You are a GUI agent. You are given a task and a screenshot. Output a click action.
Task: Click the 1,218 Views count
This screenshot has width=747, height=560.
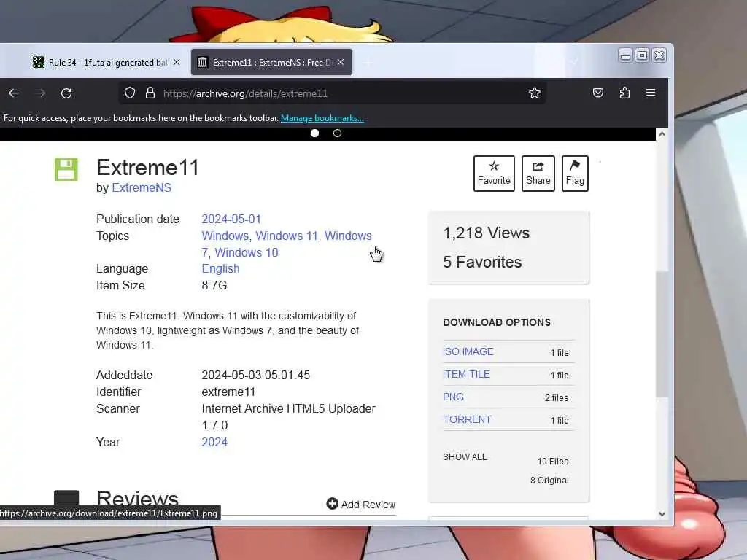[x=486, y=233]
